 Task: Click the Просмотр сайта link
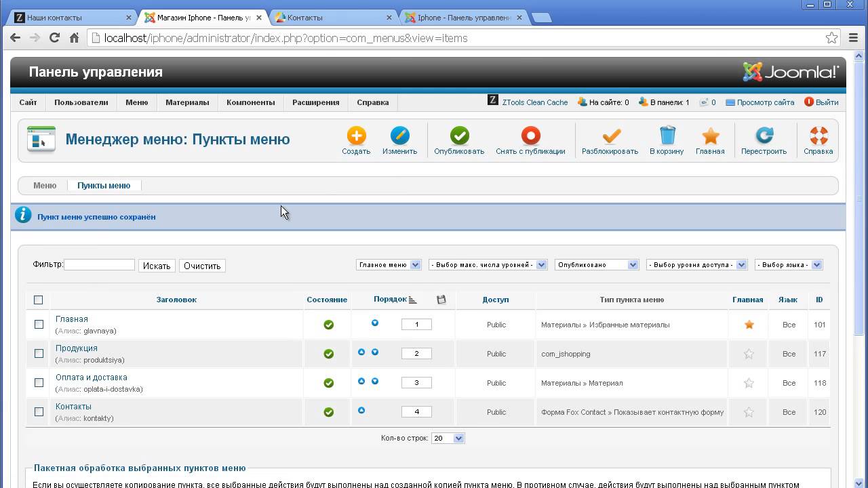(760, 102)
